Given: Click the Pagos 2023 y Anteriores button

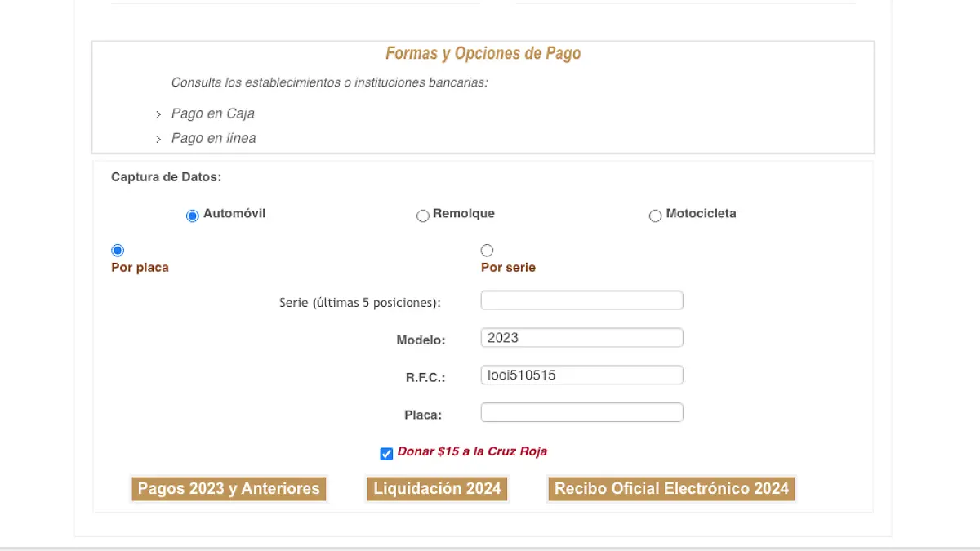Looking at the screenshot, I should click(229, 488).
